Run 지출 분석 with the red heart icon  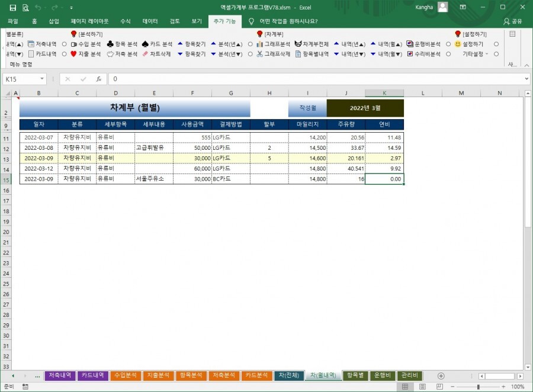[x=86, y=54]
